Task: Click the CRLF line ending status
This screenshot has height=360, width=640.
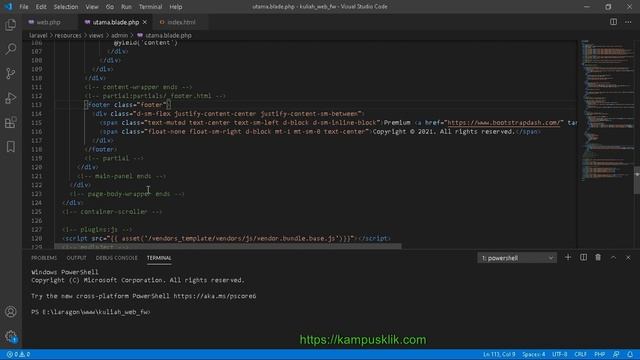Action: [580, 354]
